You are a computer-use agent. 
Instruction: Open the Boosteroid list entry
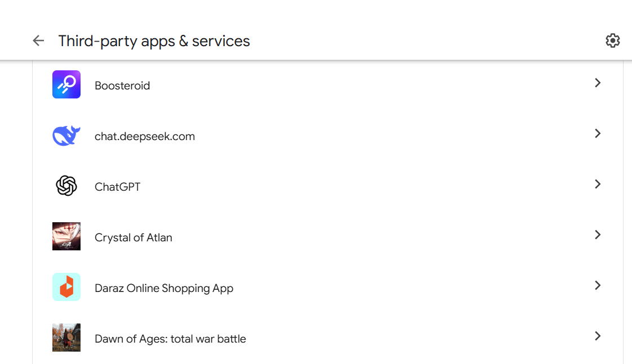tap(122, 86)
